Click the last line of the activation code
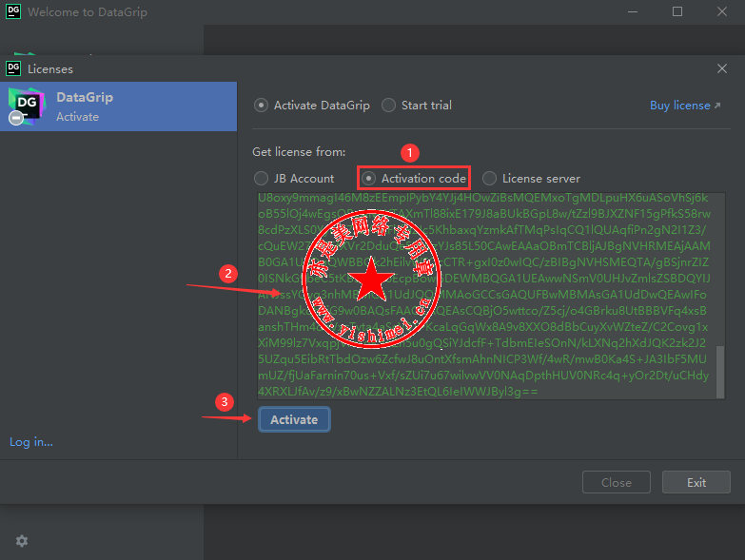The image size is (745, 560). click(398, 392)
